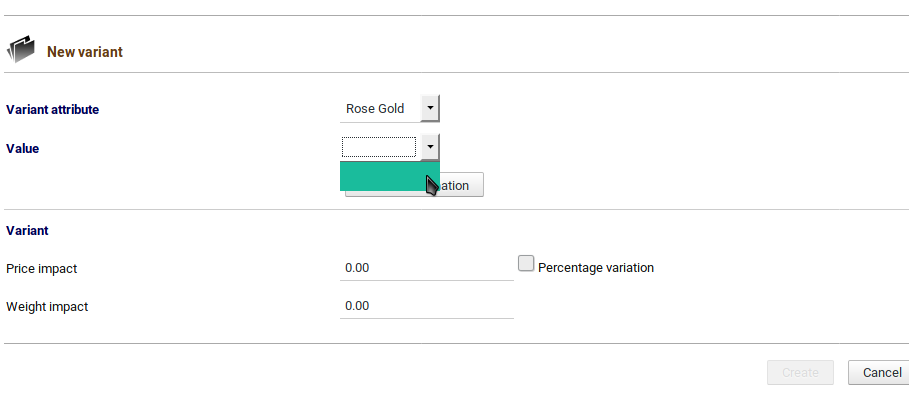The width and height of the screenshot is (909, 403).
Task: Select the Rose Gold attribute box
Action: tap(380, 108)
